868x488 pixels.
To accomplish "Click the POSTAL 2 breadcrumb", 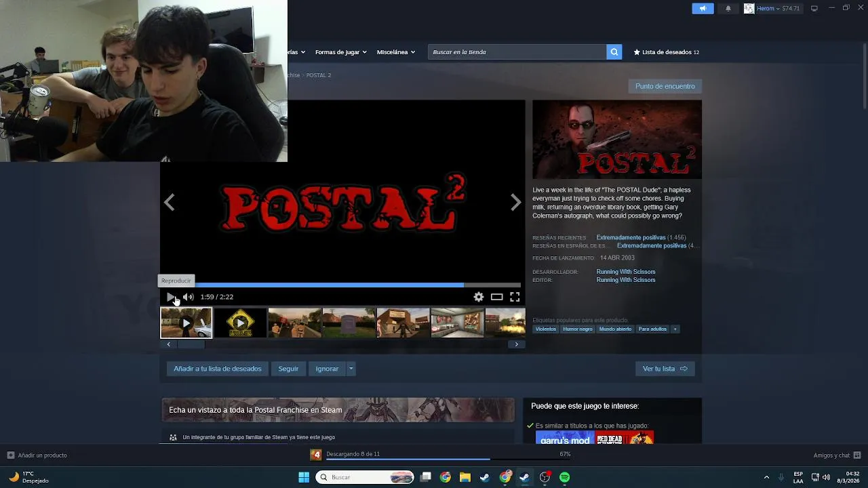I will (319, 75).
